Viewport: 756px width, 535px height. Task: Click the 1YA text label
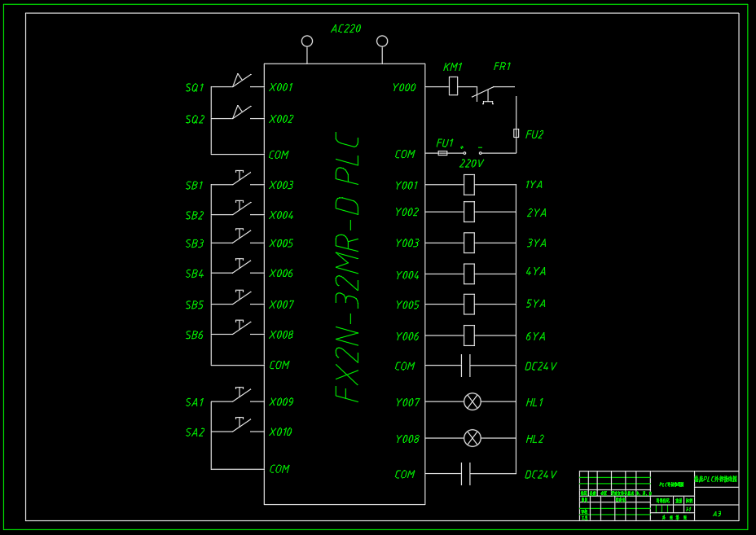(534, 185)
